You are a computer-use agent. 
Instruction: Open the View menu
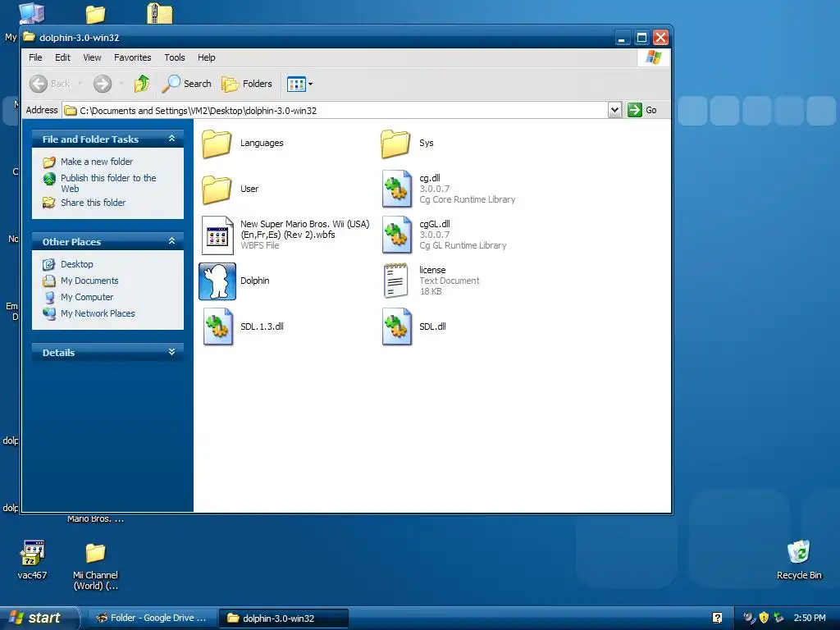[x=92, y=57]
